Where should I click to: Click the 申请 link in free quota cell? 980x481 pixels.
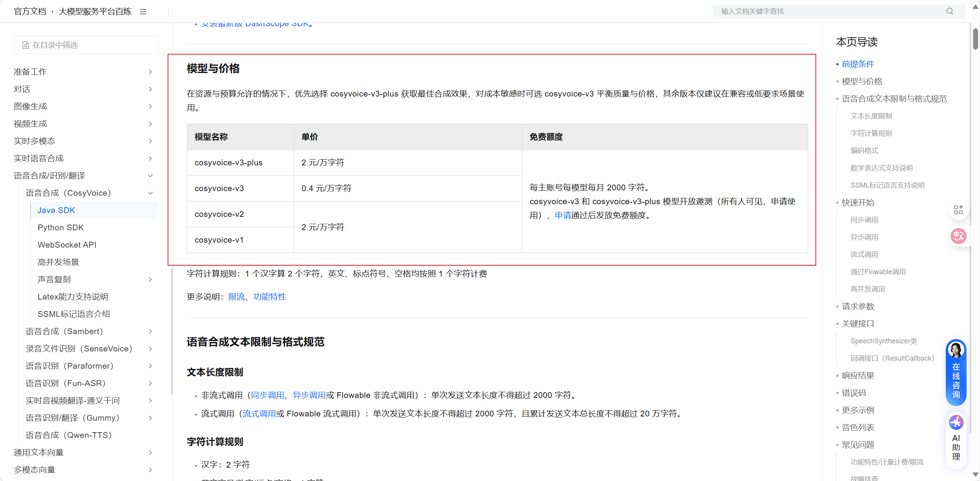(563, 215)
